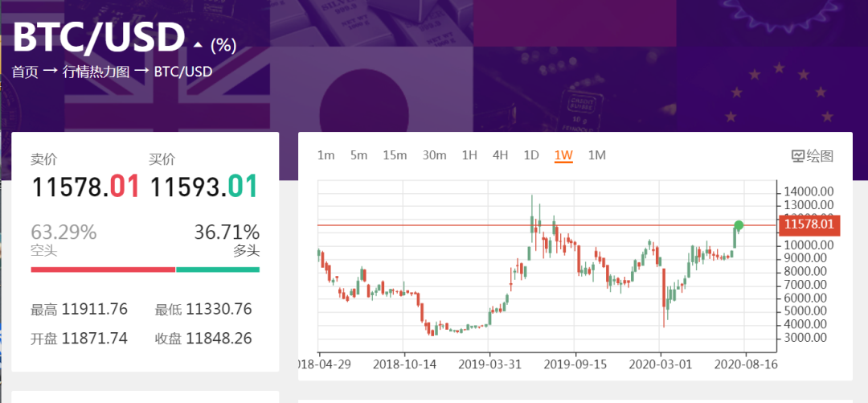Click the red 空头 short sentiment bar
The width and height of the screenshot is (868, 403).
(x=102, y=269)
